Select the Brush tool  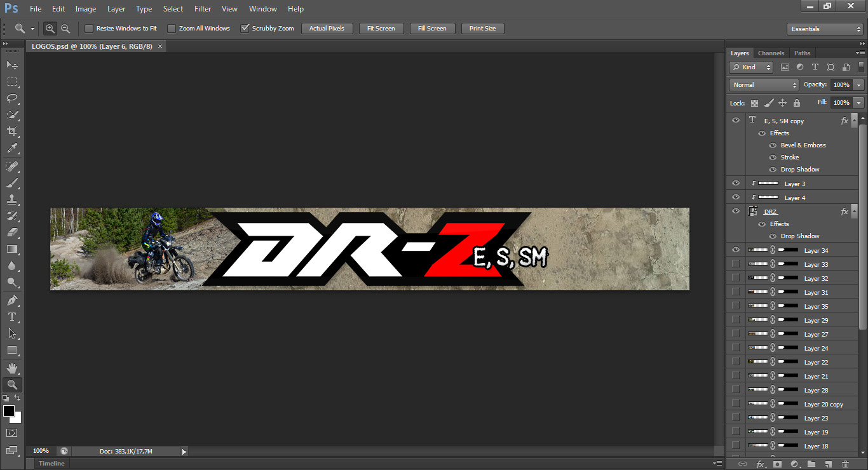12,183
